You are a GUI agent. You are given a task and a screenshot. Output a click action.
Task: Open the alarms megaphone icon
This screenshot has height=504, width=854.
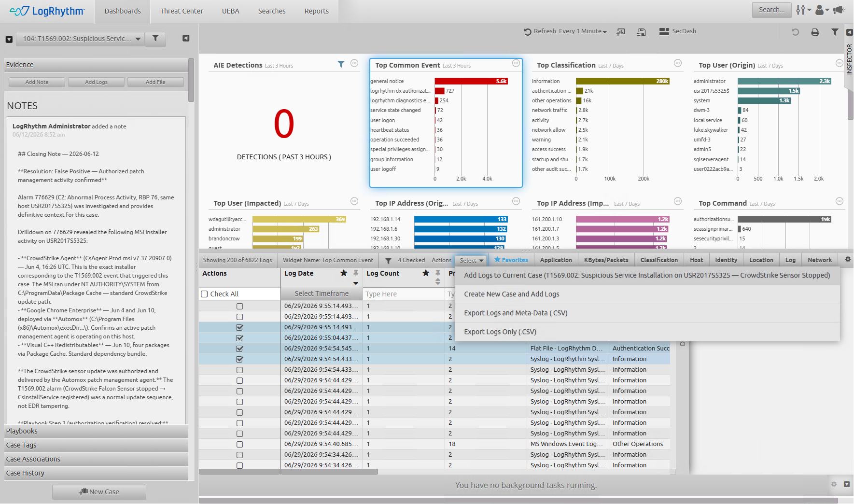tap(839, 10)
